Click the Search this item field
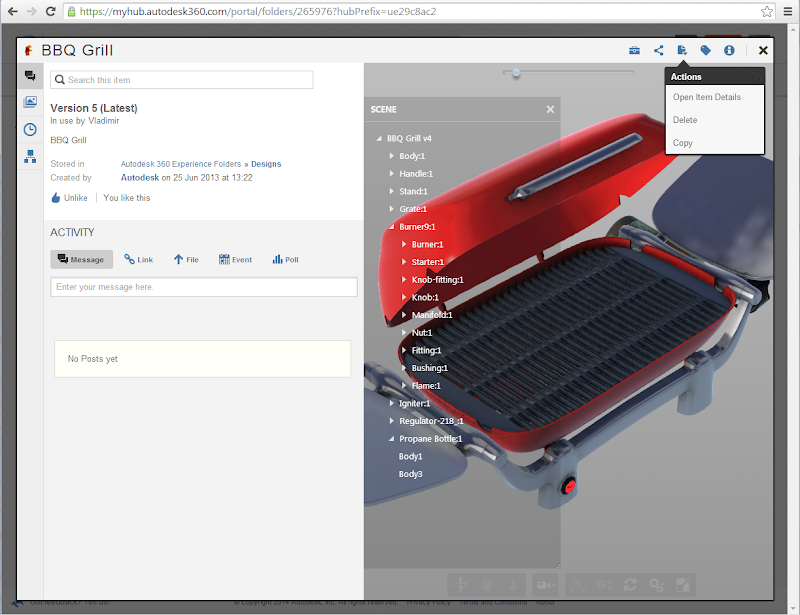The image size is (800, 615). coord(181,79)
